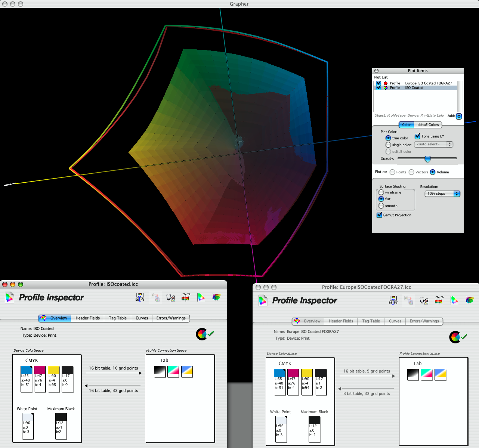This screenshot has height=448, width=479.
Task: Open the 2D chromaticity icon in EuropeISOCoatedFOGRA27 window
Action: pos(454,300)
